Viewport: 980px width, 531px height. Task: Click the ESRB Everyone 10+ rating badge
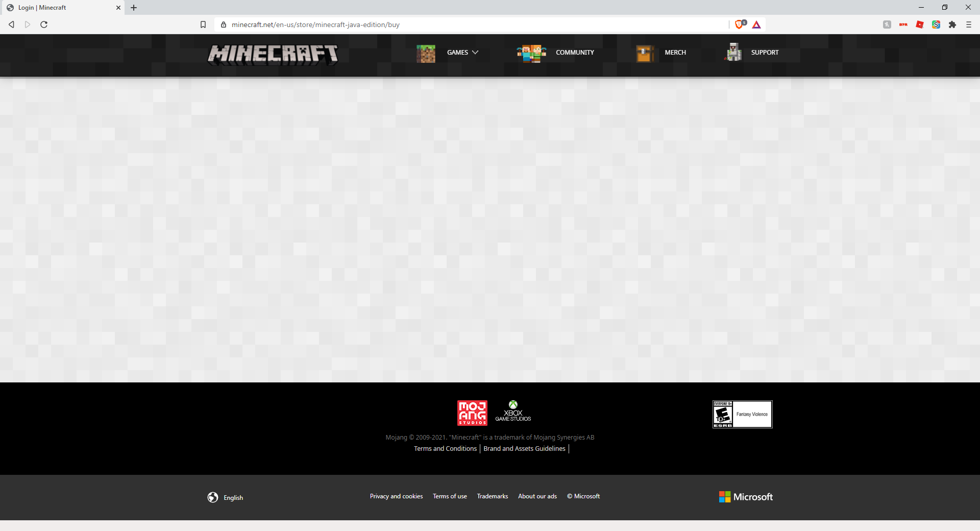point(743,414)
